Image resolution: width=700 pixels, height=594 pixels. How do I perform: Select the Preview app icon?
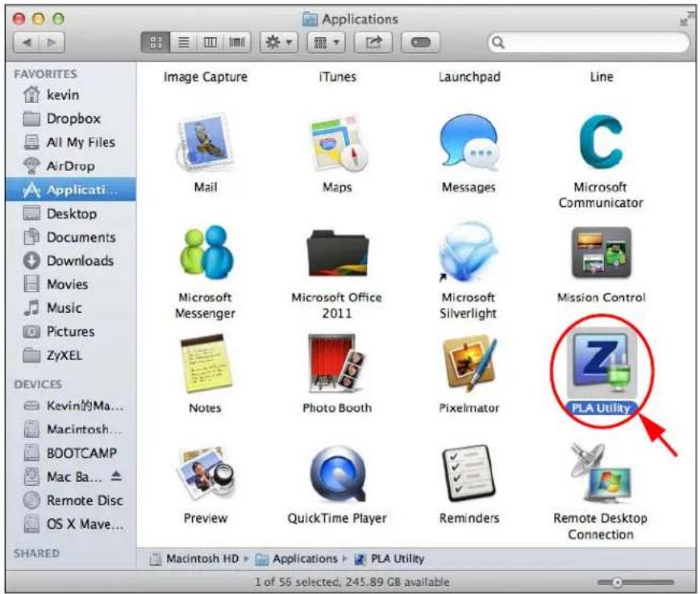click(x=206, y=473)
